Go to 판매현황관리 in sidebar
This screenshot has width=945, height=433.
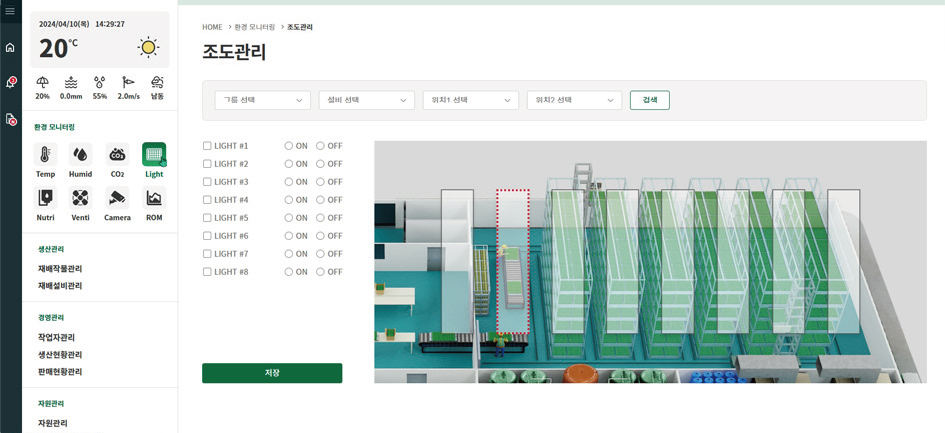[60, 372]
